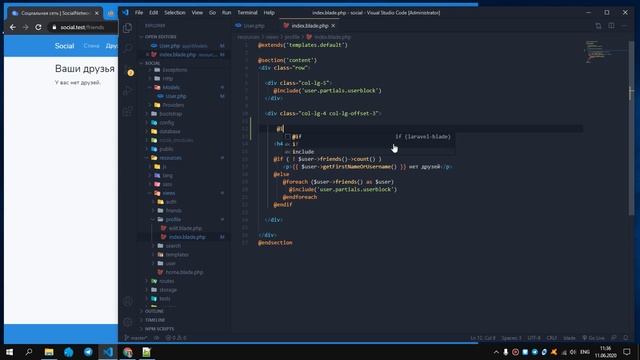Open the Manage gear in activity bar
Screen dimensions: 640x360
click(x=127, y=322)
